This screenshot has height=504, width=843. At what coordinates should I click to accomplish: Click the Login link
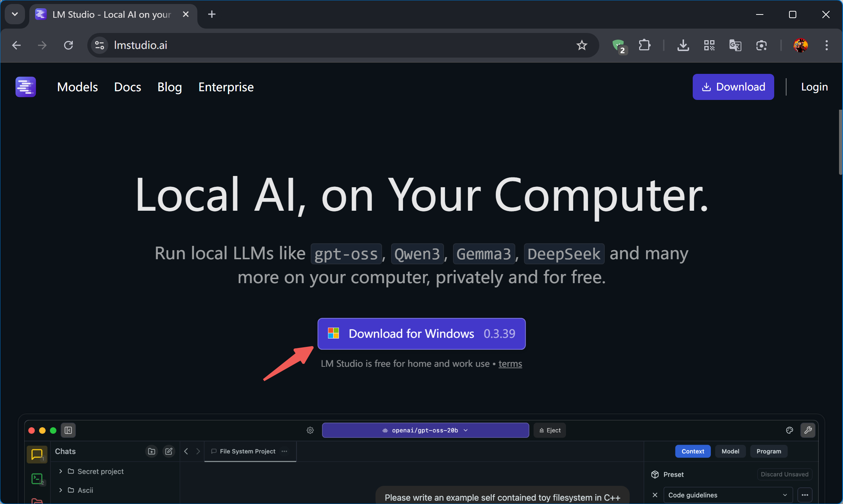point(814,87)
